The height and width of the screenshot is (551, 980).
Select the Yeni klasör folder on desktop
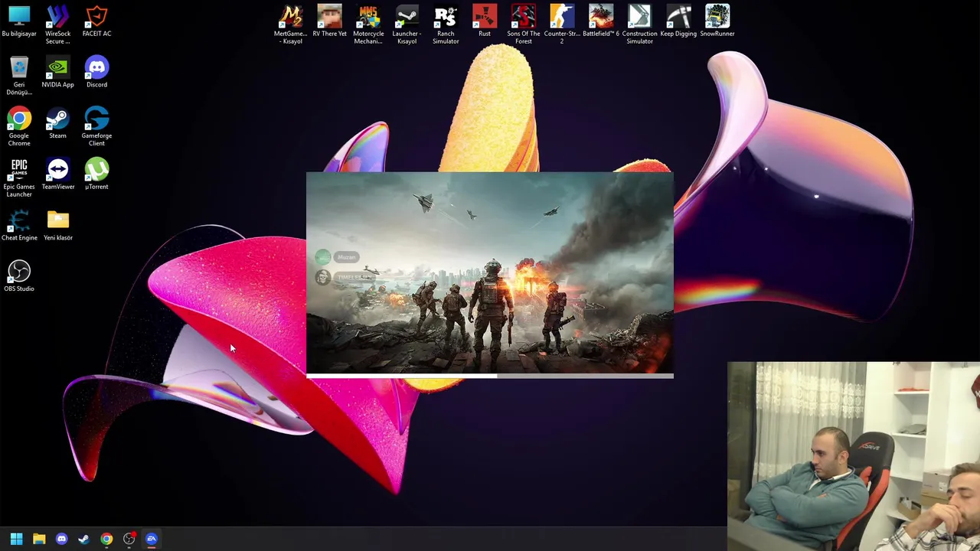point(57,226)
